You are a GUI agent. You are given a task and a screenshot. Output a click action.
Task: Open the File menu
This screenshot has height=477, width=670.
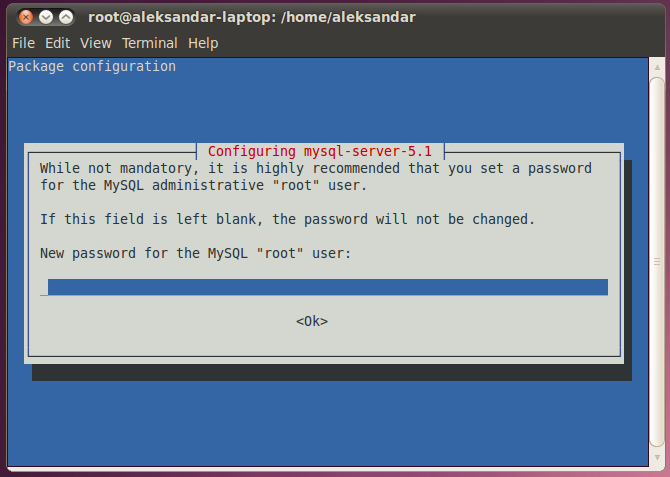(x=24, y=43)
